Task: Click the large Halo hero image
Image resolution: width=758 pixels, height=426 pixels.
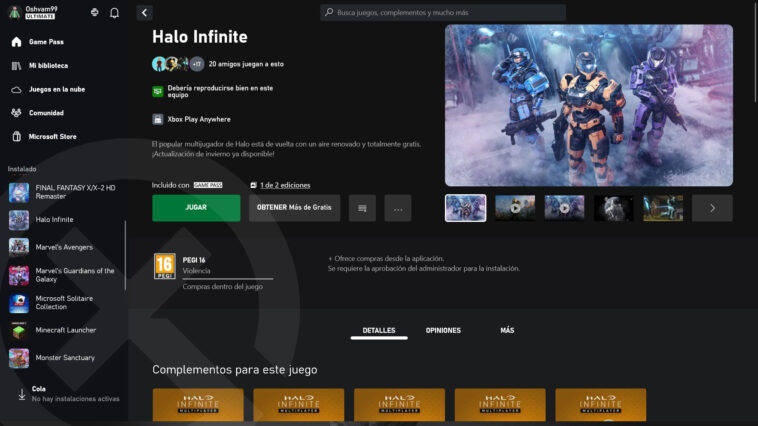Action: click(589, 105)
